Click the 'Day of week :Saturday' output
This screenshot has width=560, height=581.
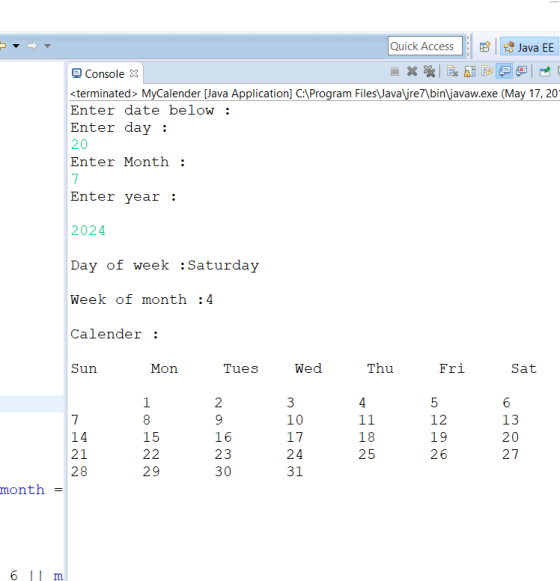[165, 265]
